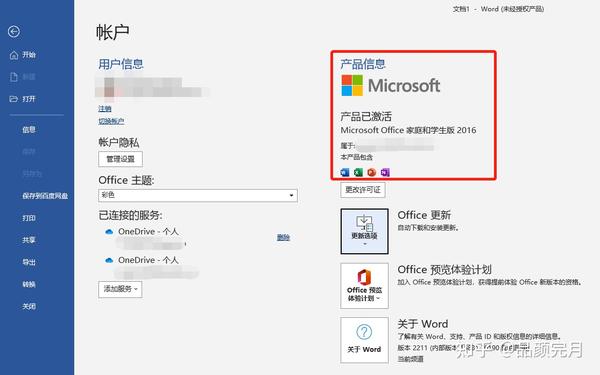Click the Microsoft Office 家庭和学生版 2016 text
Viewport: 600px width, 375px height.
tap(408, 130)
